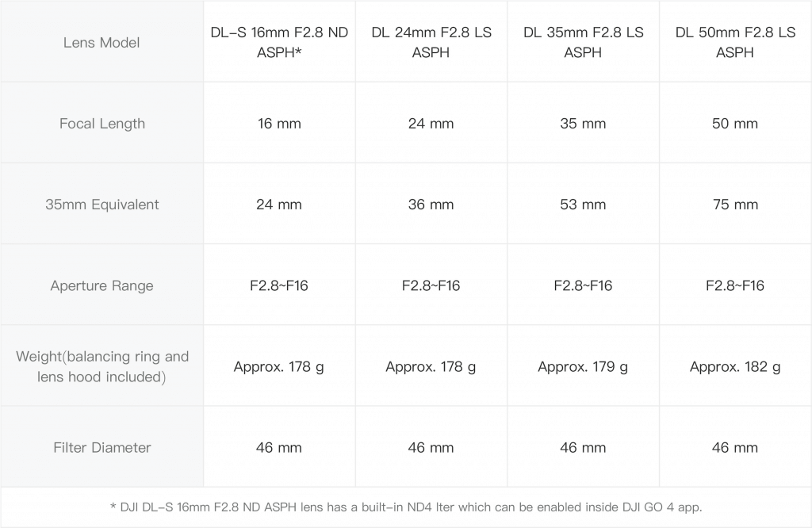Click the Approx. 179 g weight cell
Image resolution: width=812 pixels, height=528 pixels.
[x=583, y=366]
